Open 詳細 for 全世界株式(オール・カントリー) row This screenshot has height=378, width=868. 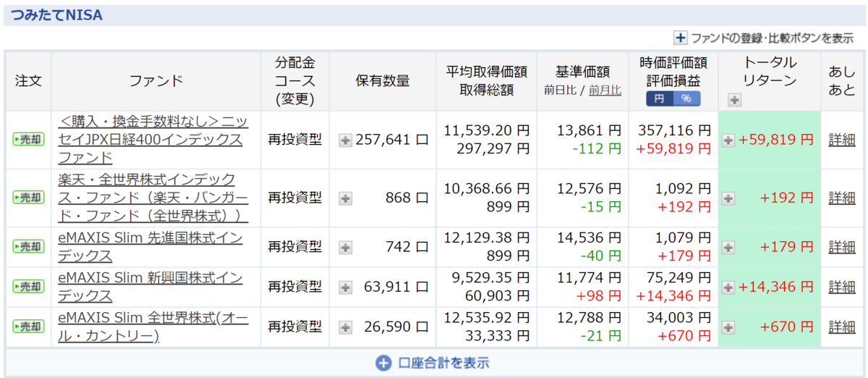(841, 327)
